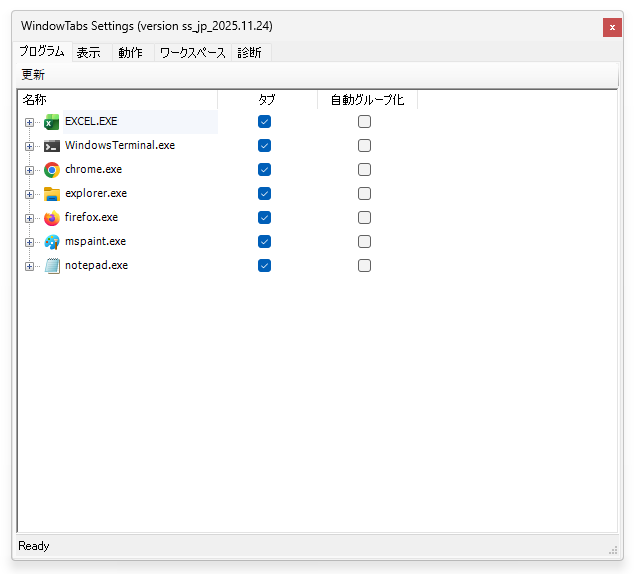This screenshot has height=574, width=634.
Task: Open the 診断 tab
Action: point(250,53)
